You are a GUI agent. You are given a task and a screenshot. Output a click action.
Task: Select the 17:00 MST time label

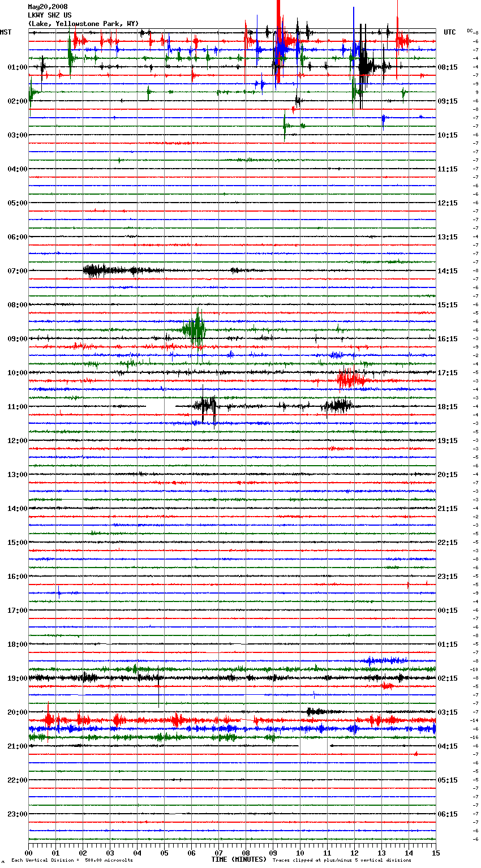(x=18, y=611)
